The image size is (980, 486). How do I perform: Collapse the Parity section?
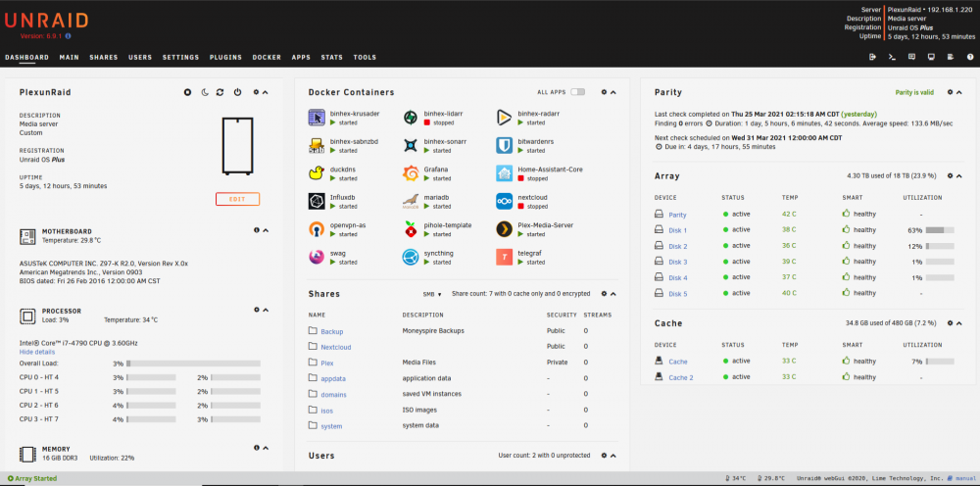(x=959, y=92)
